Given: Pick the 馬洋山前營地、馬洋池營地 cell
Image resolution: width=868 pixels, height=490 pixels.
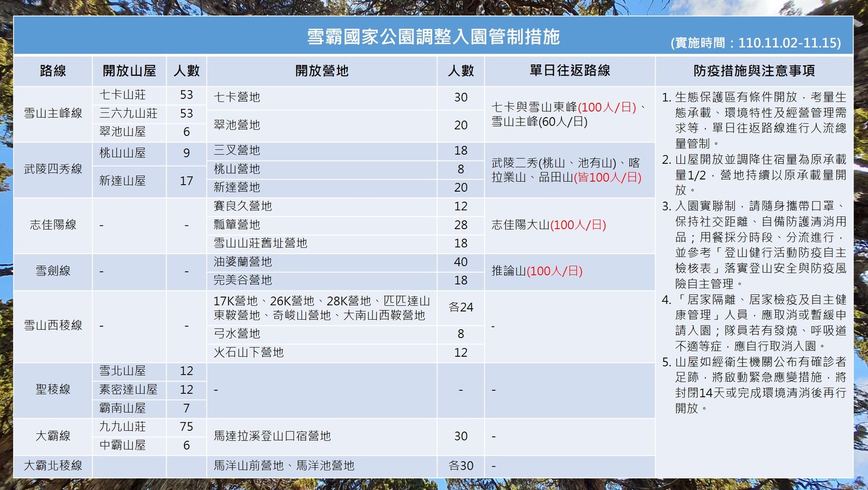Looking at the screenshot, I should (322, 466).
